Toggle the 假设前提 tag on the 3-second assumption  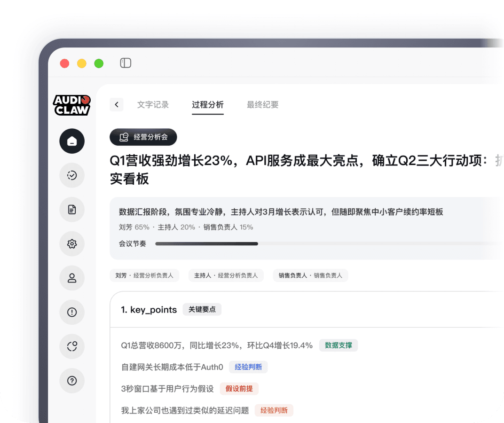pos(239,389)
